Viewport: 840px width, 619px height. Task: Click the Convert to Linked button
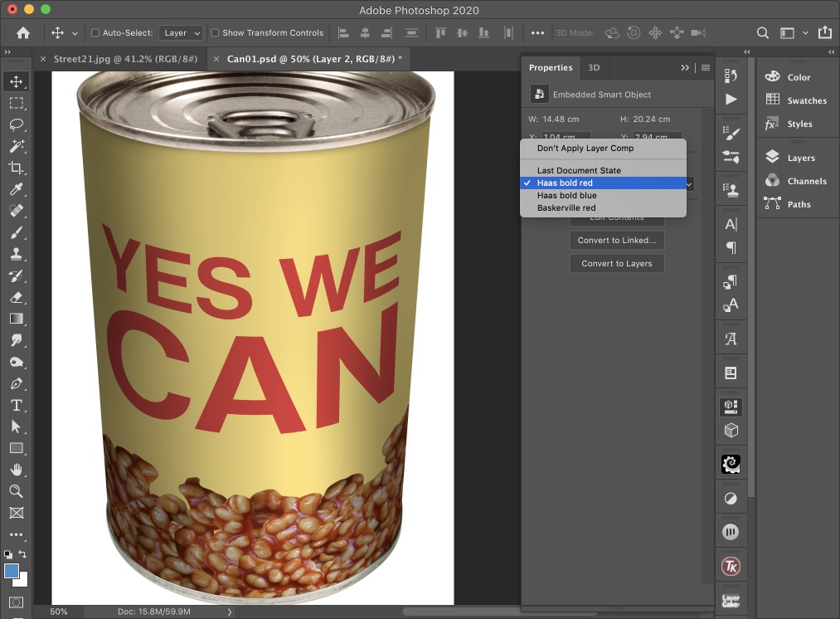pyautogui.click(x=616, y=241)
